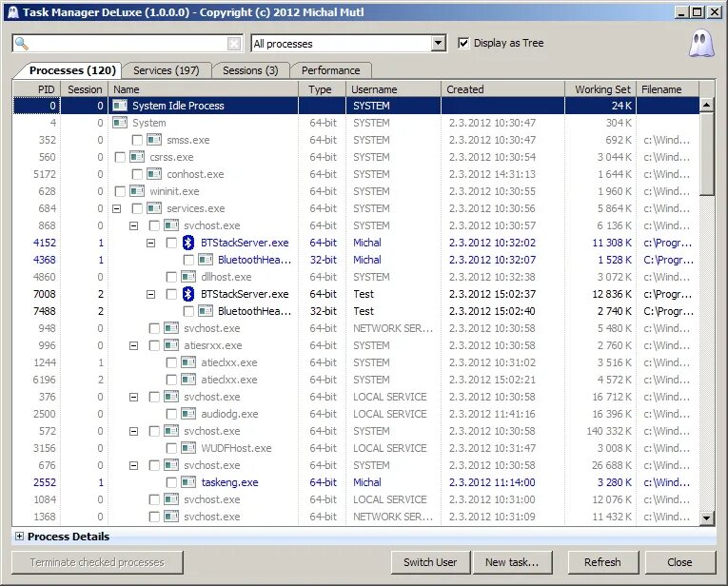The width and height of the screenshot is (728, 586).
Task: Toggle the Display as Tree checkbox
Action: [463, 43]
